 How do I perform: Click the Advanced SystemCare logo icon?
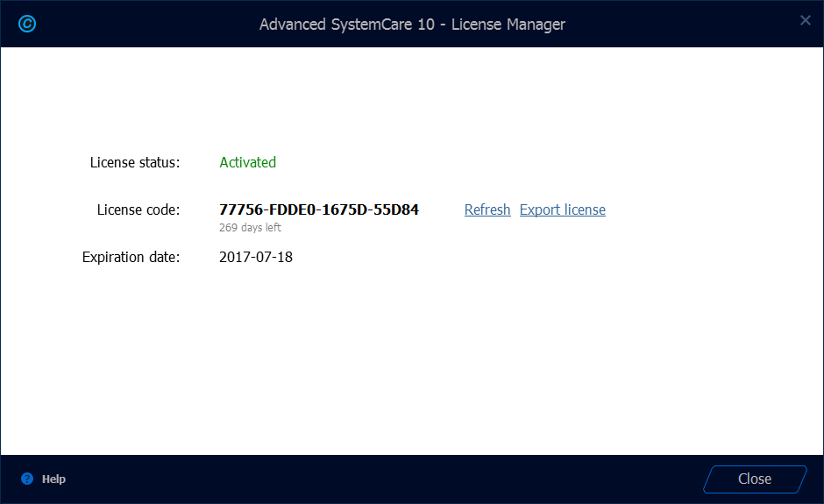pyautogui.click(x=27, y=24)
